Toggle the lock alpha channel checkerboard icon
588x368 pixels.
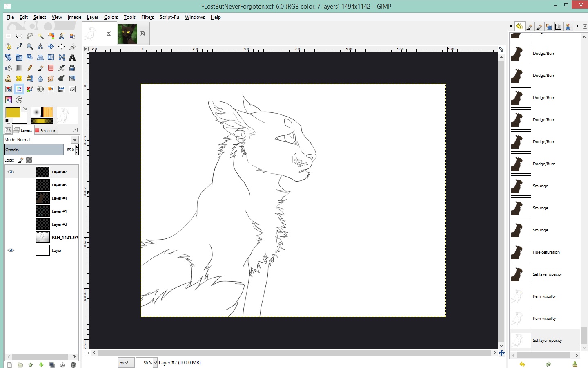pyautogui.click(x=29, y=160)
